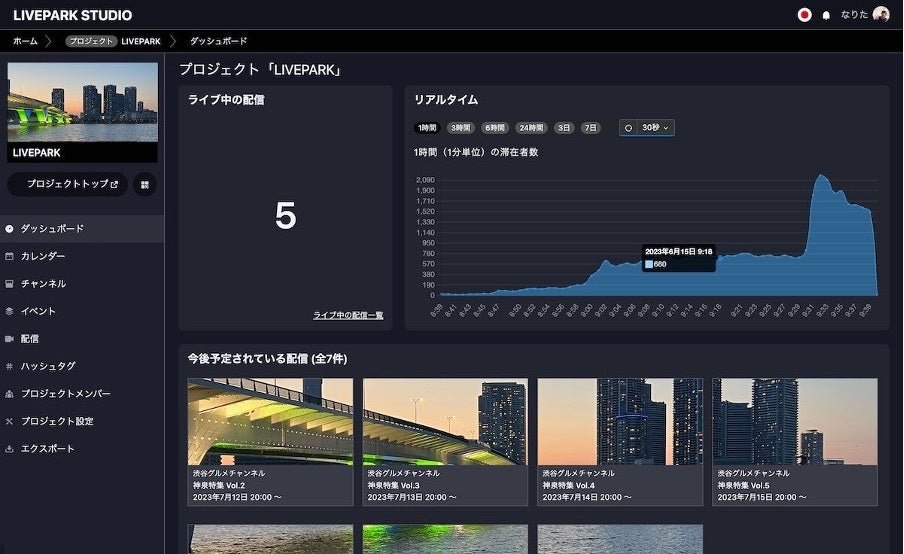
Task: Click the LIVEPARK STUDIO logo
Action: [x=73, y=15]
